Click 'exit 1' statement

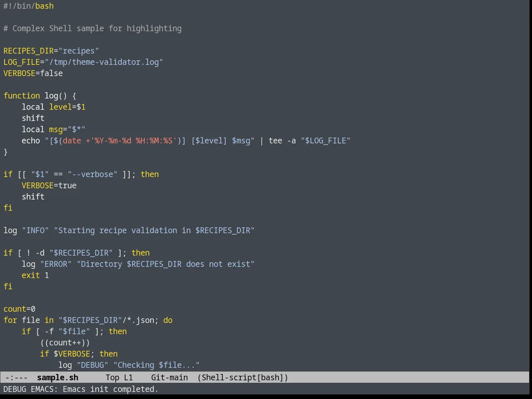[35, 275]
